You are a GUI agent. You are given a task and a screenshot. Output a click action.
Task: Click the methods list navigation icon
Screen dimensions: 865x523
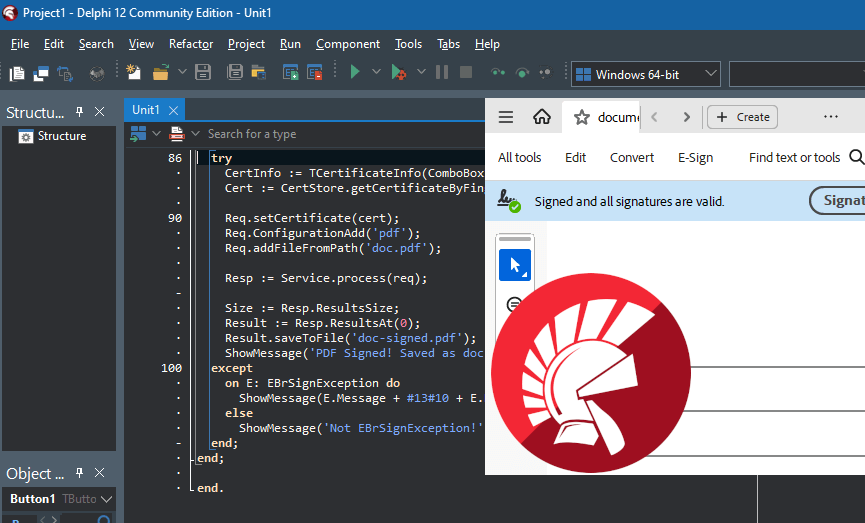[177, 134]
